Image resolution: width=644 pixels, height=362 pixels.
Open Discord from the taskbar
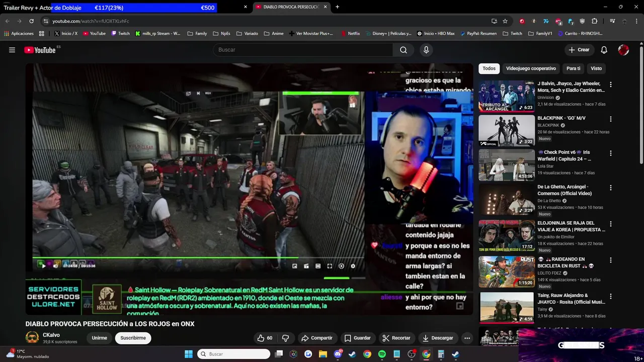tap(338, 354)
